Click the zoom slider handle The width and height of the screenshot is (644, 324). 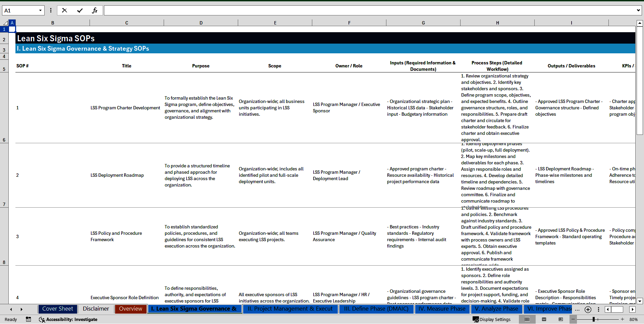pos(594,319)
